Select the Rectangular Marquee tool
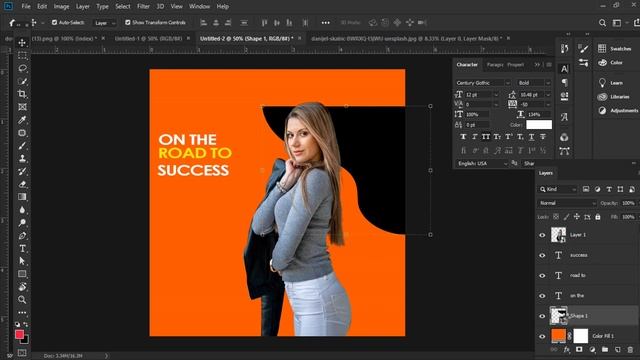 (22, 55)
